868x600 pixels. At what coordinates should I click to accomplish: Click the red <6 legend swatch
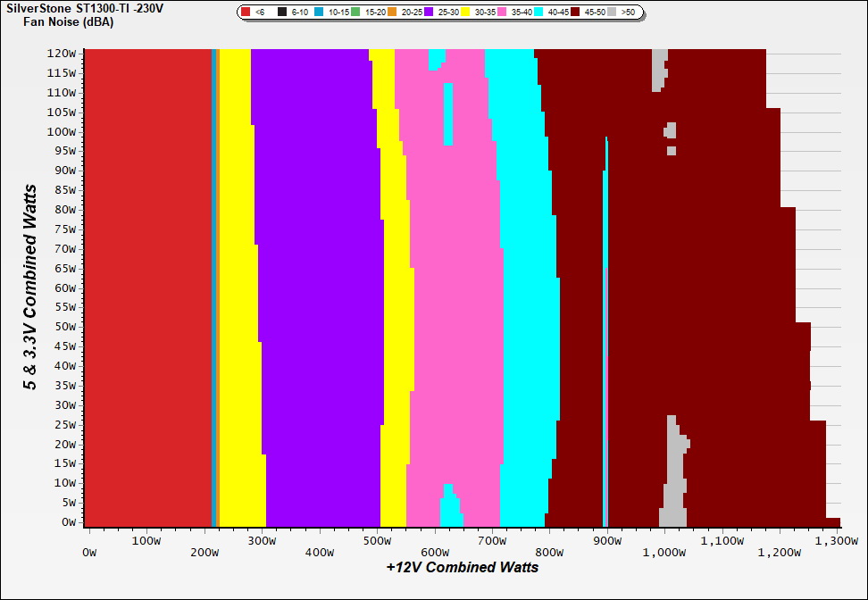[246, 12]
